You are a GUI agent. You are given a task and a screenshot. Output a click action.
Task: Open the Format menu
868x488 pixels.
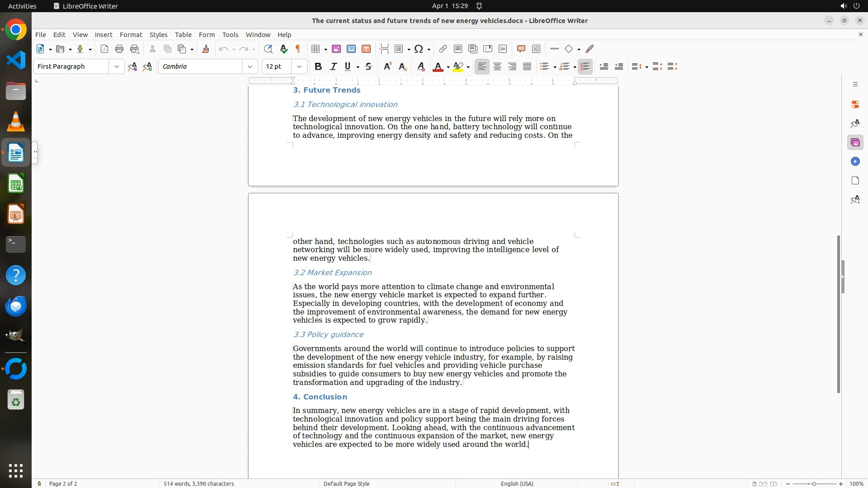(131, 35)
